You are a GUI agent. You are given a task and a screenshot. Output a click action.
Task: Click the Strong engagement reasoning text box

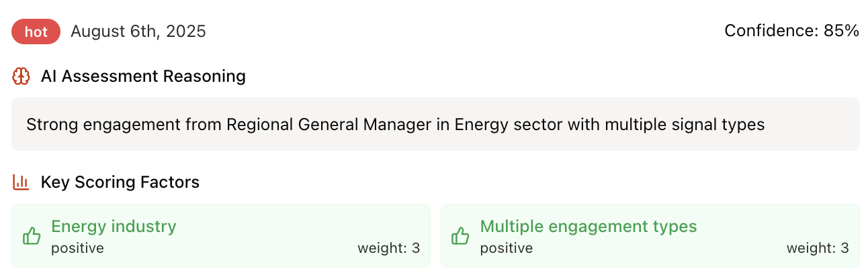coord(435,124)
